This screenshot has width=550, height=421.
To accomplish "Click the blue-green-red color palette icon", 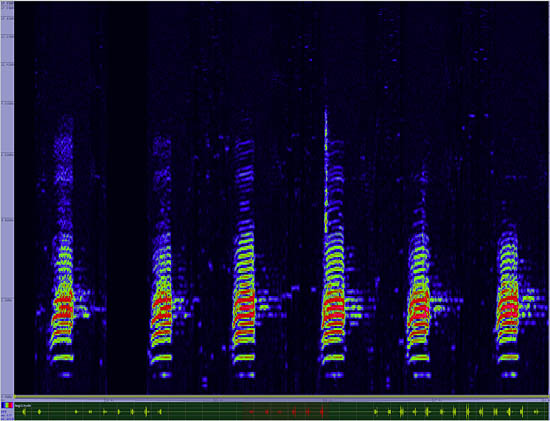I will pyautogui.click(x=7, y=405).
